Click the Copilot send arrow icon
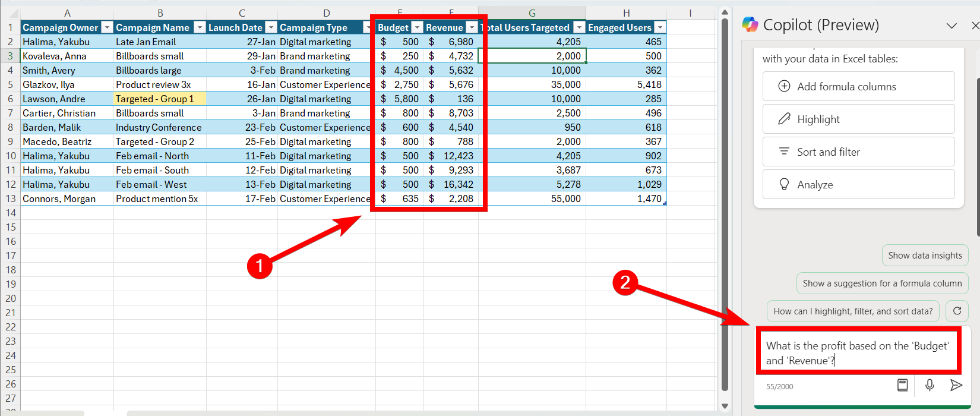980x416 pixels. tap(956, 385)
